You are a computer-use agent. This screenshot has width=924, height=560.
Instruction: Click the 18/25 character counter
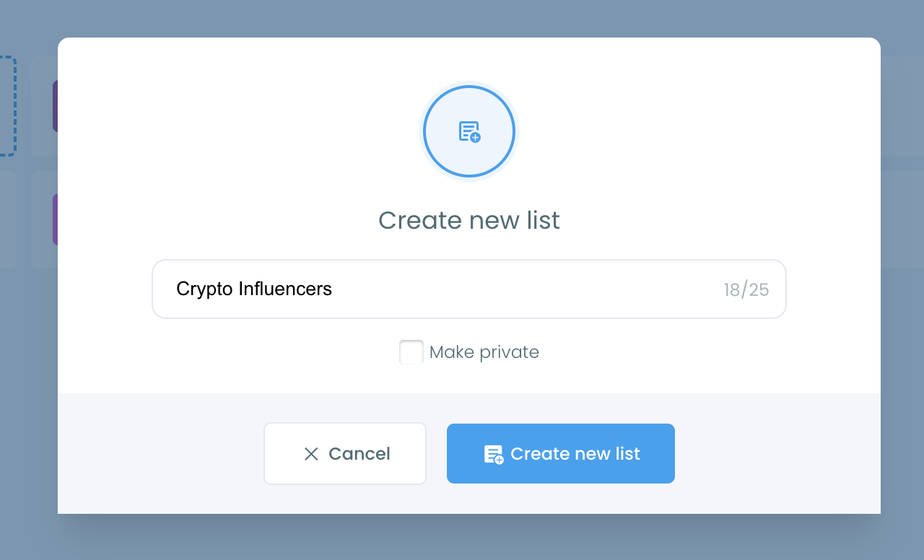pyautogui.click(x=747, y=289)
